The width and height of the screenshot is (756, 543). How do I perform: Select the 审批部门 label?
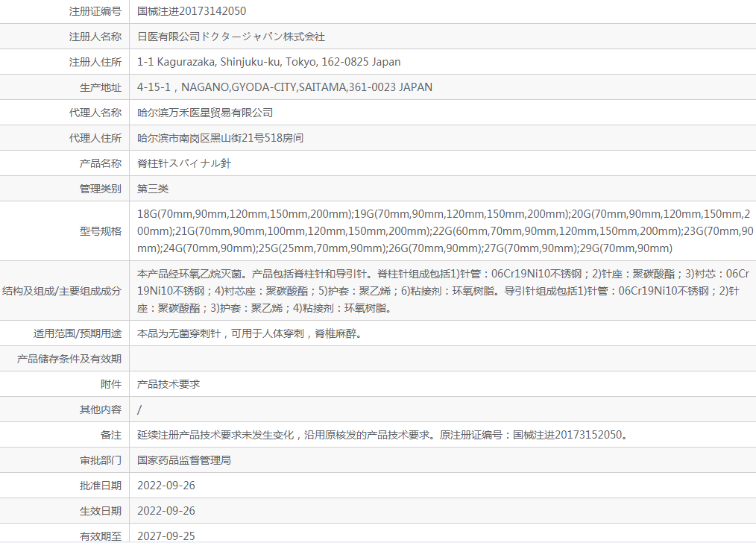(x=101, y=460)
